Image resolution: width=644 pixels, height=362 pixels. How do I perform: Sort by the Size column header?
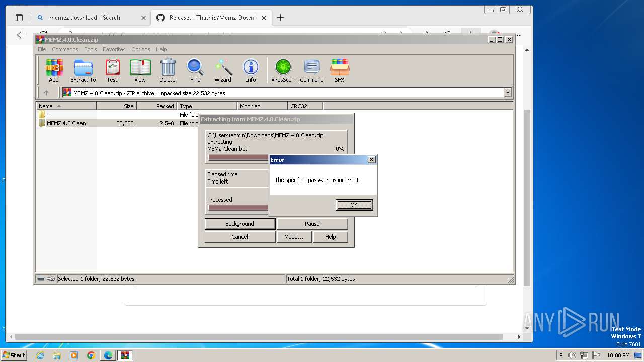[x=116, y=106]
